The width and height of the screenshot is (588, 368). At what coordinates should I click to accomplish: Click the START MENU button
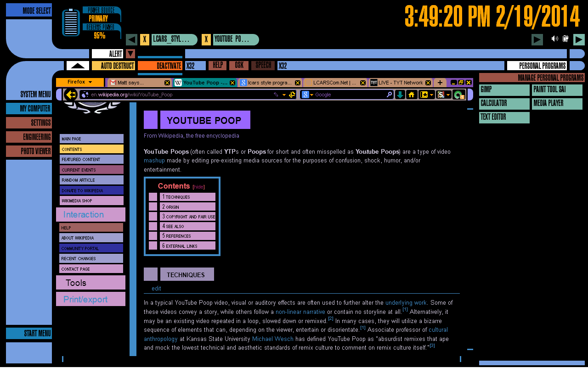[x=29, y=334]
